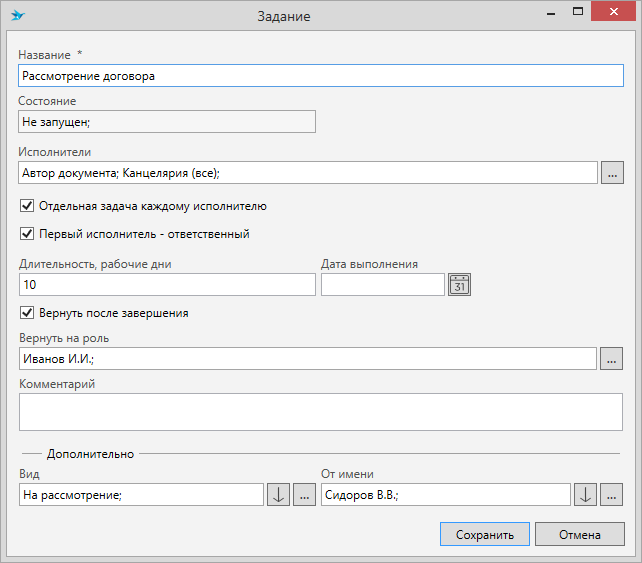Click the Комментарий text area
The image size is (642, 563).
click(x=321, y=412)
